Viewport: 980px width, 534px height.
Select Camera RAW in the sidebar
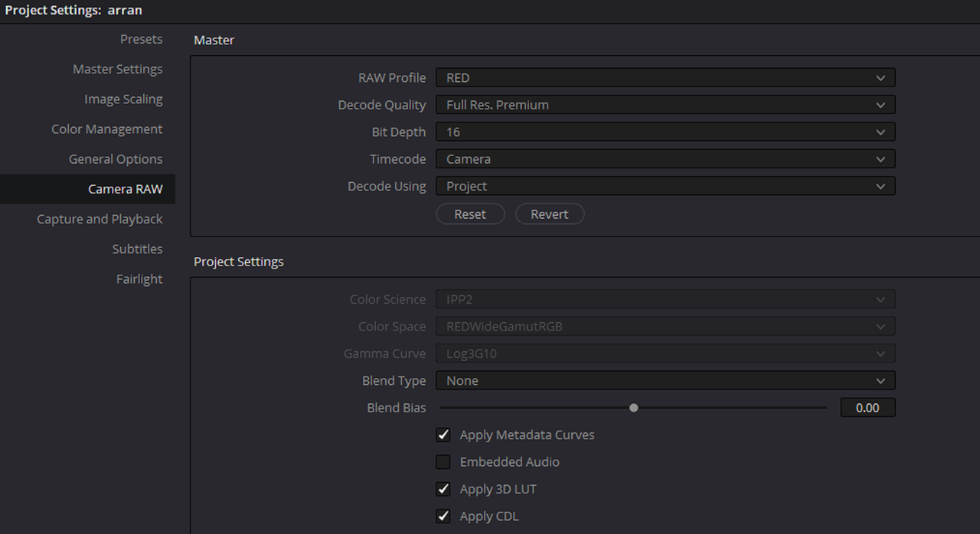tap(87, 189)
